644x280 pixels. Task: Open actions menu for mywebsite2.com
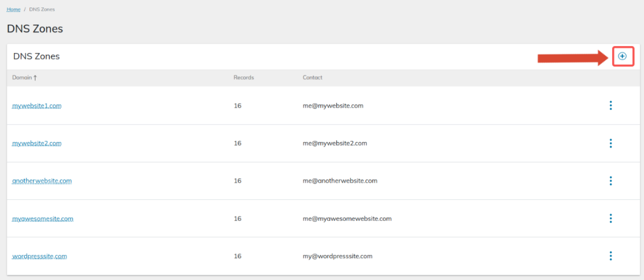(x=611, y=143)
